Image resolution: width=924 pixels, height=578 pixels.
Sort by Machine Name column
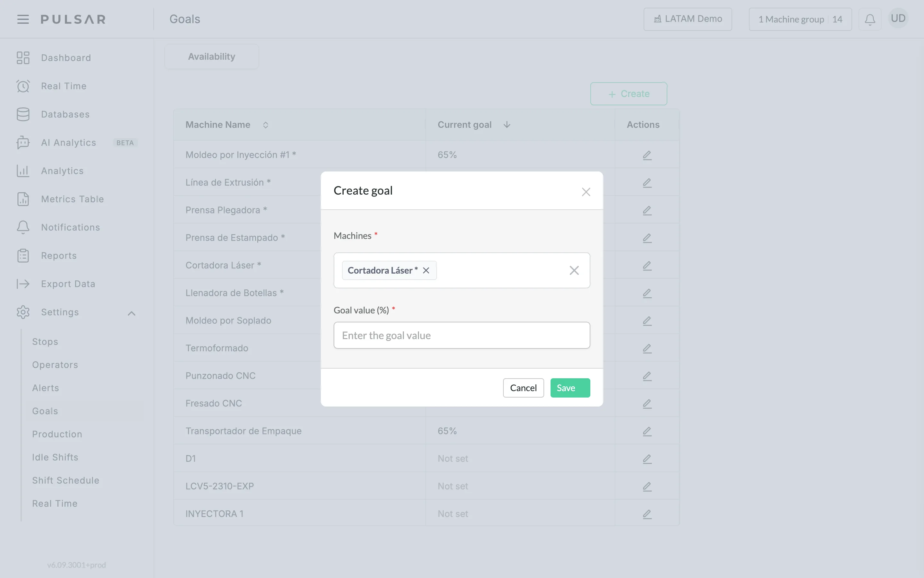(x=265, y=125)
